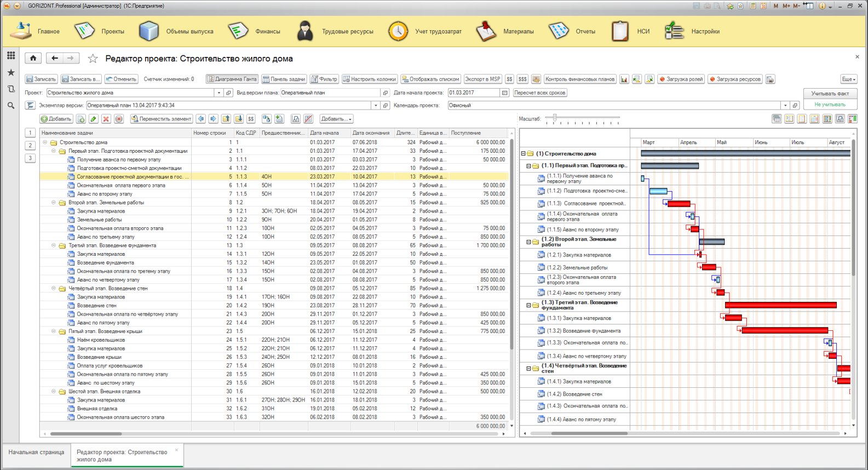Select Не учитывать option

pyautogui.click(x=830, y=104)
